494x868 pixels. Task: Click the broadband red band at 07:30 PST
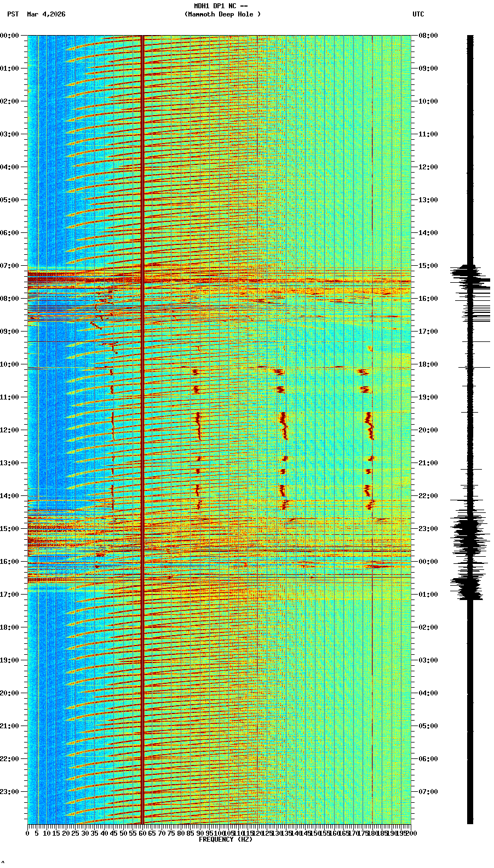219,280
